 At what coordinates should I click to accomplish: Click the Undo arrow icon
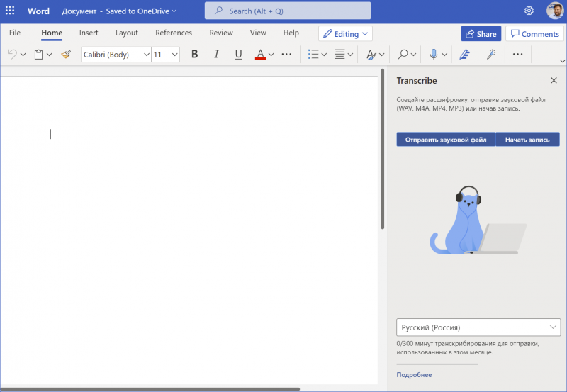coord(12,54)
